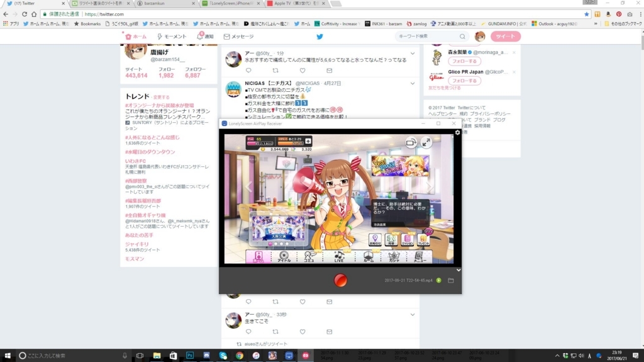The height and width of the screenshot is (362, 644).
Task: Tap the game's rotate-screen icon
Action: point(411,143)
